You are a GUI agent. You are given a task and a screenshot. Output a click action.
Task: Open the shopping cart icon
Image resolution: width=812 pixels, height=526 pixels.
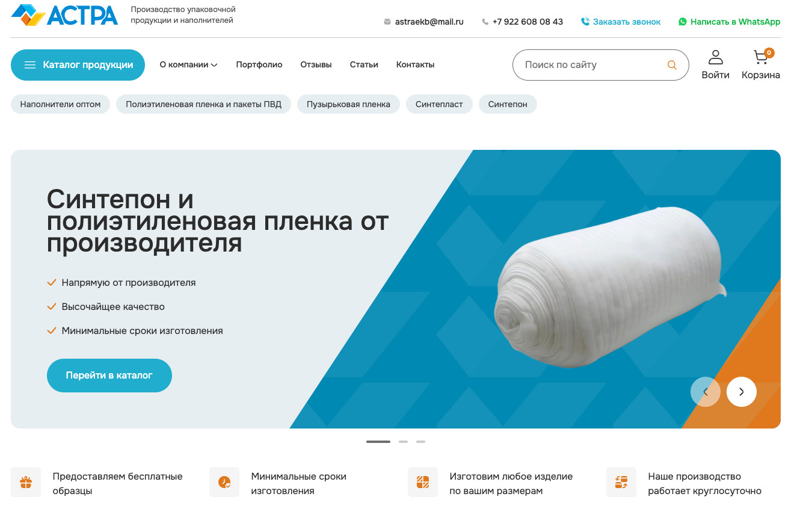tap(761, 57)
